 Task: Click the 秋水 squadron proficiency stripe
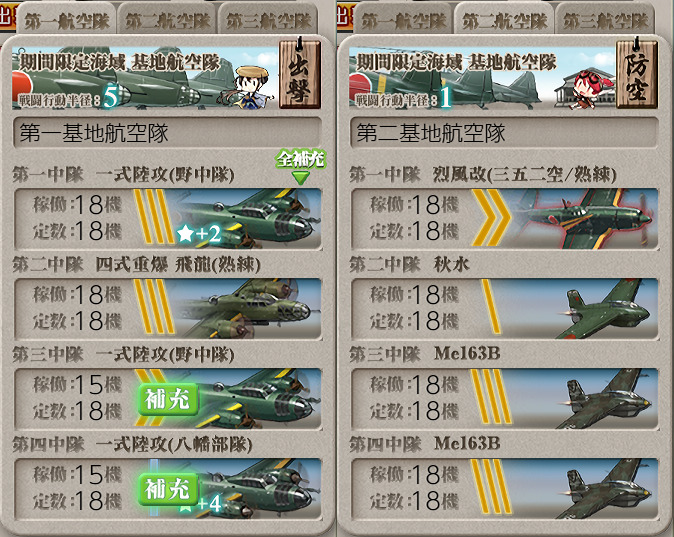[x=491, y=307]
